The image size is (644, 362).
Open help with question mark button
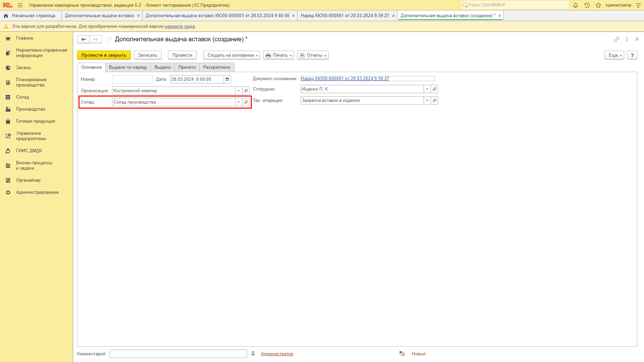click(x=632, y=55)
